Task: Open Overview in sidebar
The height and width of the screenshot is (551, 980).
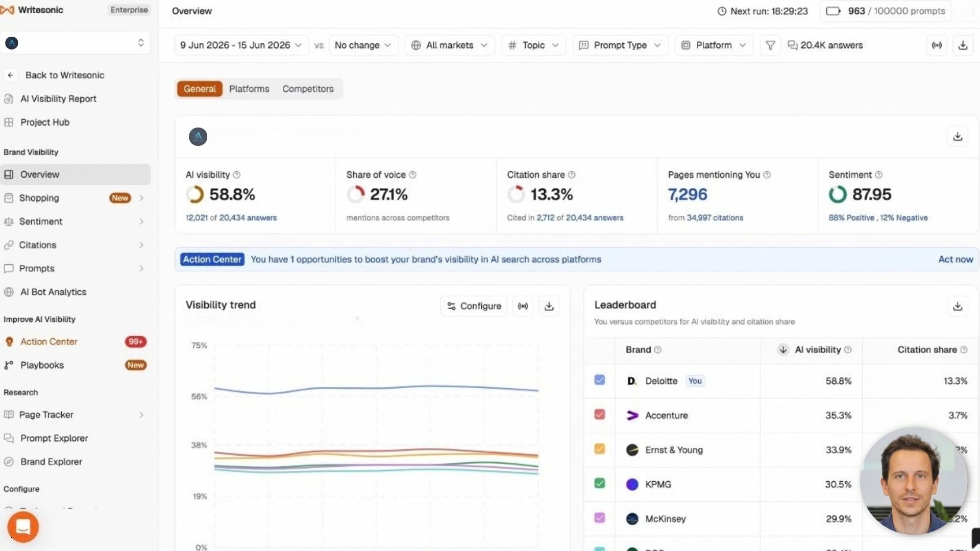Action: point(76,174)
